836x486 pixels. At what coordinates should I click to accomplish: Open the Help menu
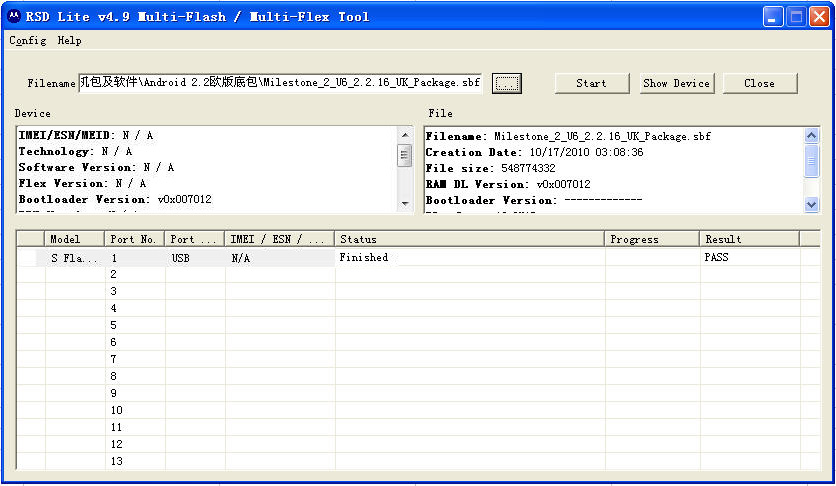point(69,41)
